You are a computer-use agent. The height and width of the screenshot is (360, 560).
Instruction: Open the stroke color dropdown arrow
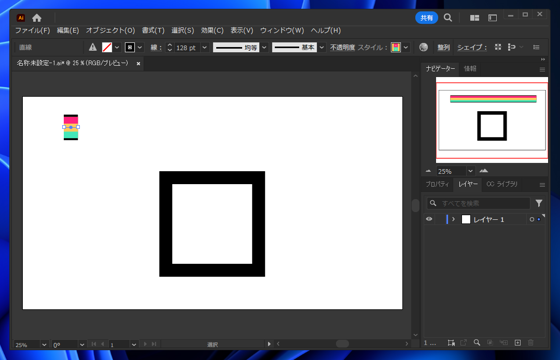140,47
